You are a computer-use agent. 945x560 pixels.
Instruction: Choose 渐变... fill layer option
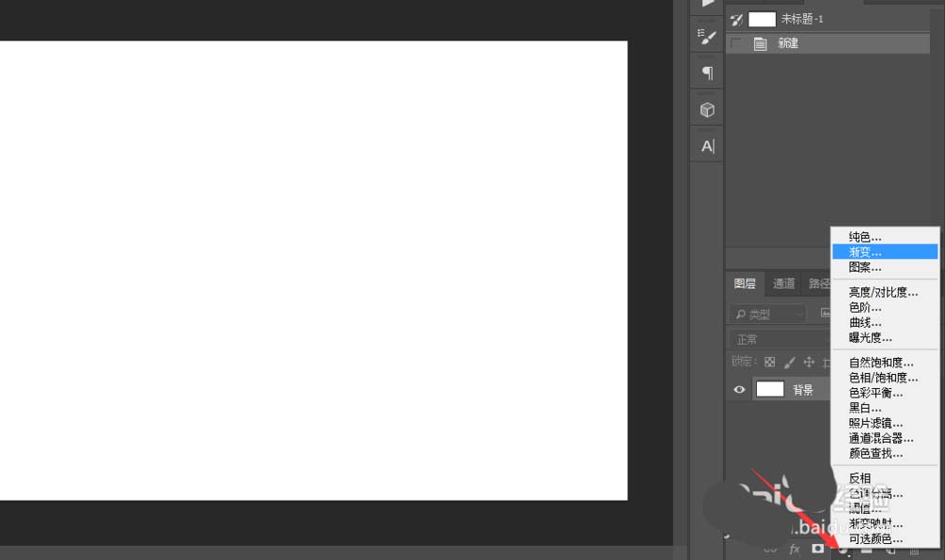point(885,252)
